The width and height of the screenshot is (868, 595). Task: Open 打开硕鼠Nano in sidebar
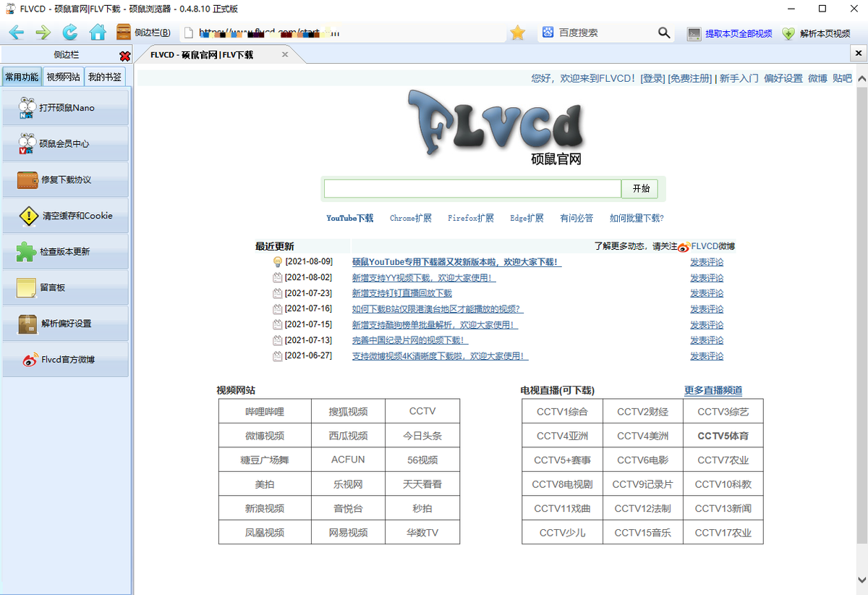(66, 108)
